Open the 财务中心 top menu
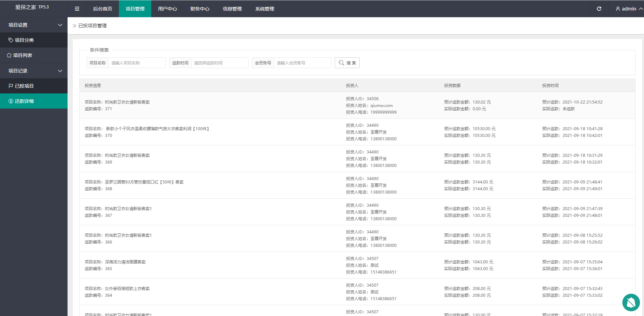644x316 pixels. click(x=200, y=9)
